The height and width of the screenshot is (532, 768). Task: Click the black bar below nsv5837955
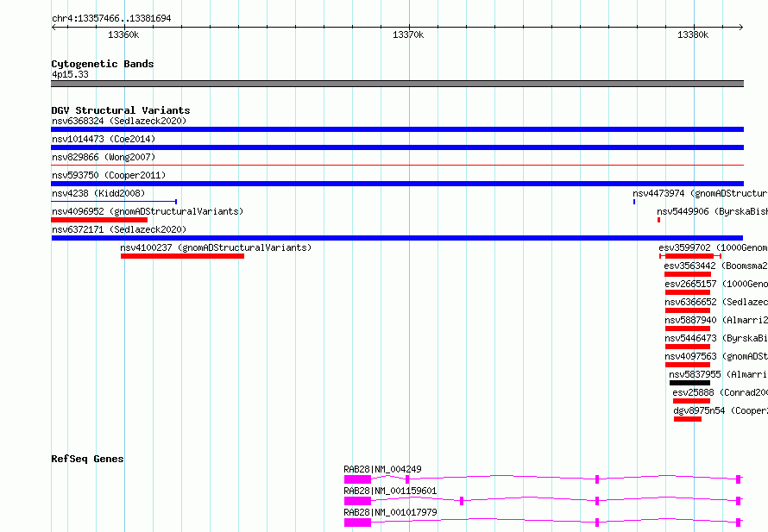click(689, 383)
